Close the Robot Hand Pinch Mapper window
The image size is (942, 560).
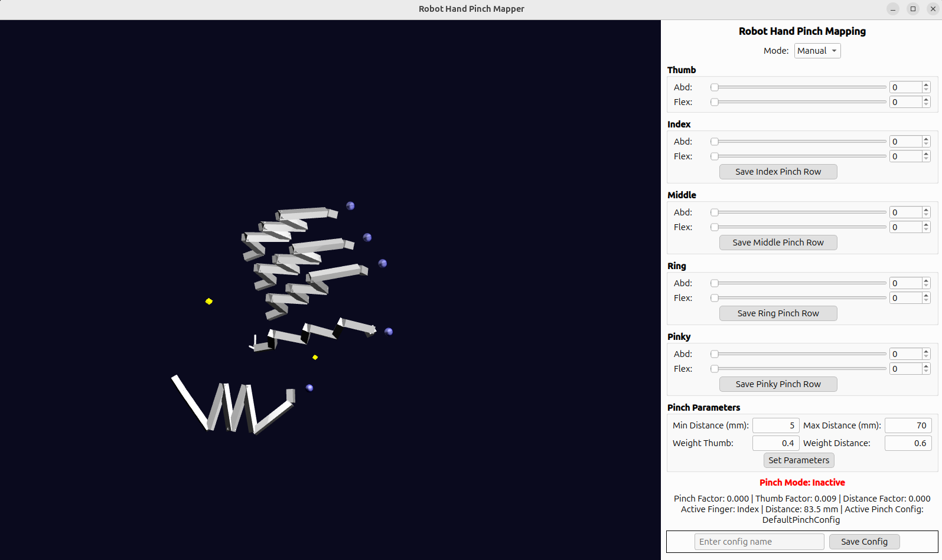click(x=933, y=9)
